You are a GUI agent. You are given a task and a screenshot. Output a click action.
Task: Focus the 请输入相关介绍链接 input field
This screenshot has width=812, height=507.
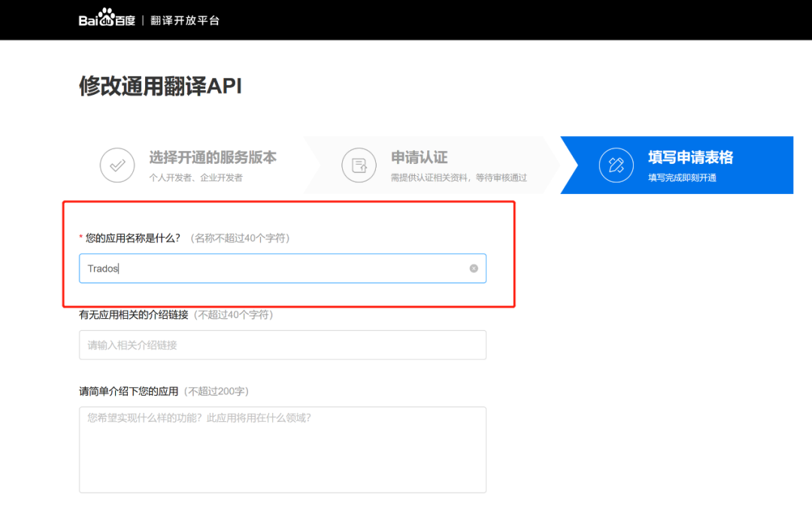[282, 345]
